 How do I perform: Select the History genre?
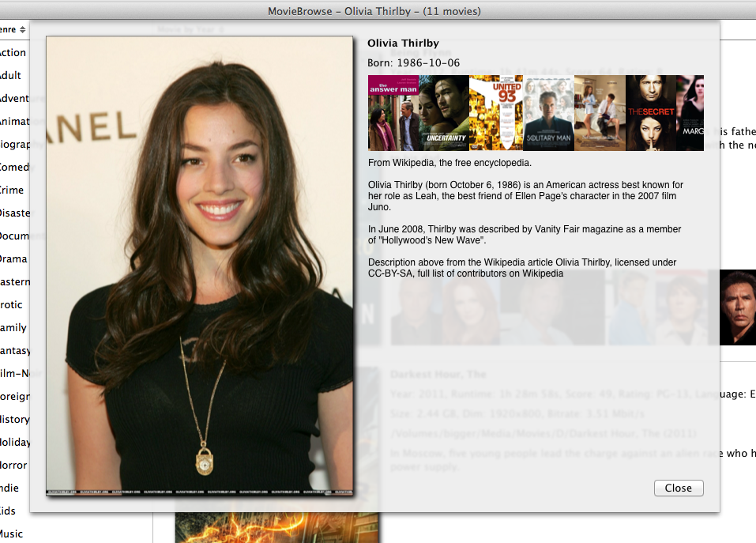14,420
